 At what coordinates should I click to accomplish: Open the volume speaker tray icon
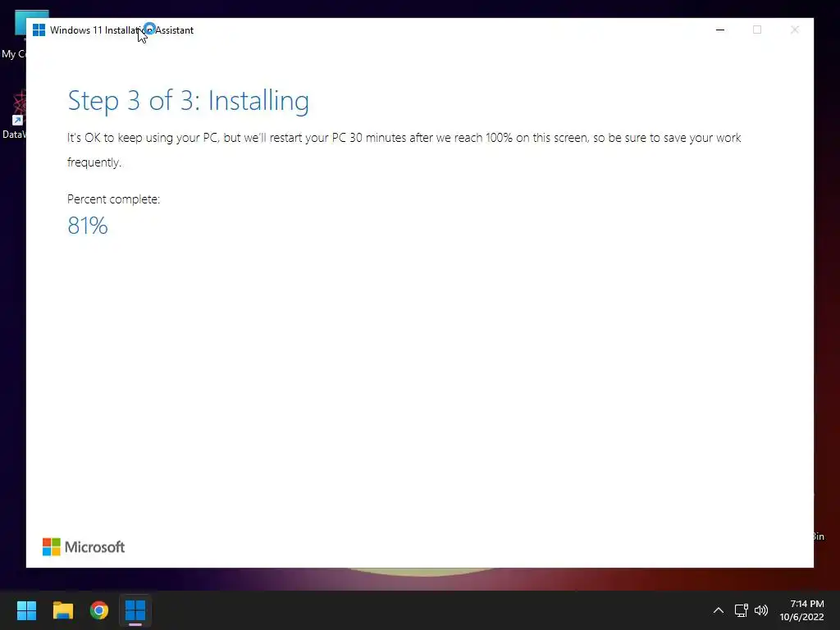(x=760, y=610)
